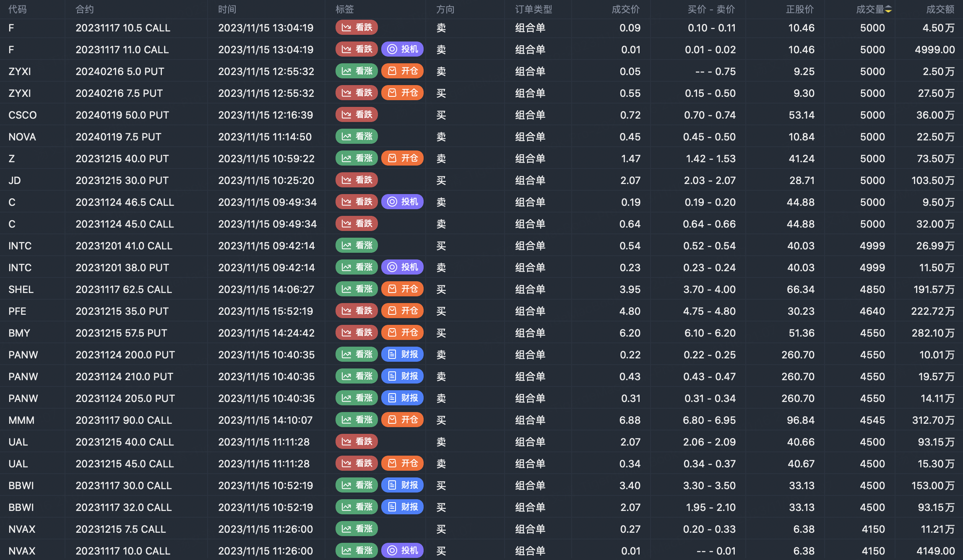The height and width of the screenshot is (560, 963).
Task: Click the 代码 column header
Action: (x=17, y=9)
